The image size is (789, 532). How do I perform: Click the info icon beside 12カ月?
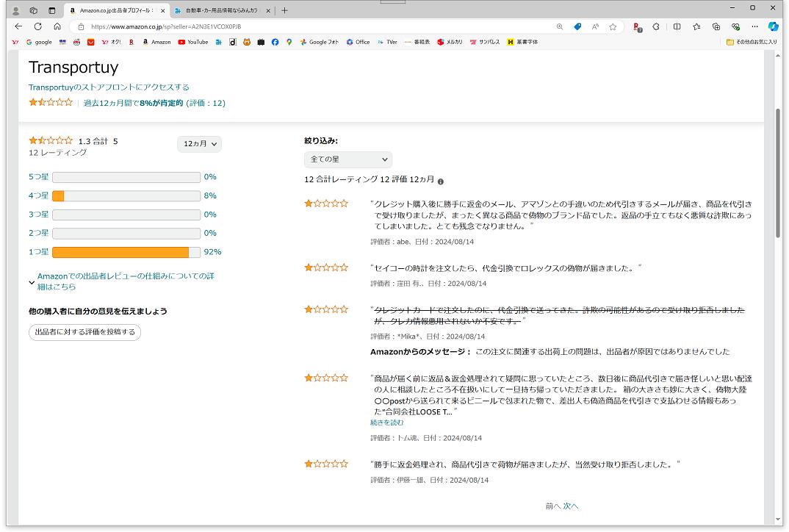click(x=441, y=181)
